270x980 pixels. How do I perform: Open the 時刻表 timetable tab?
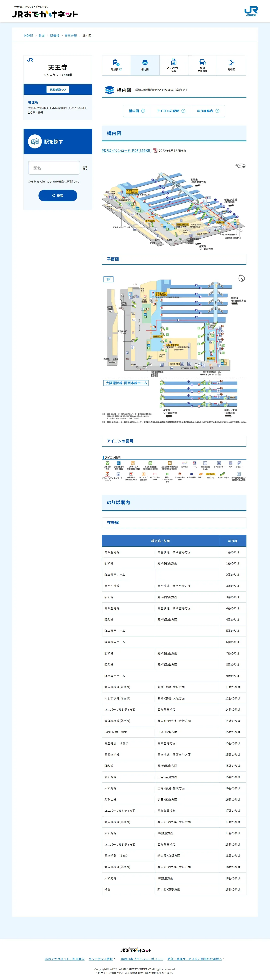tap(116, 66)
